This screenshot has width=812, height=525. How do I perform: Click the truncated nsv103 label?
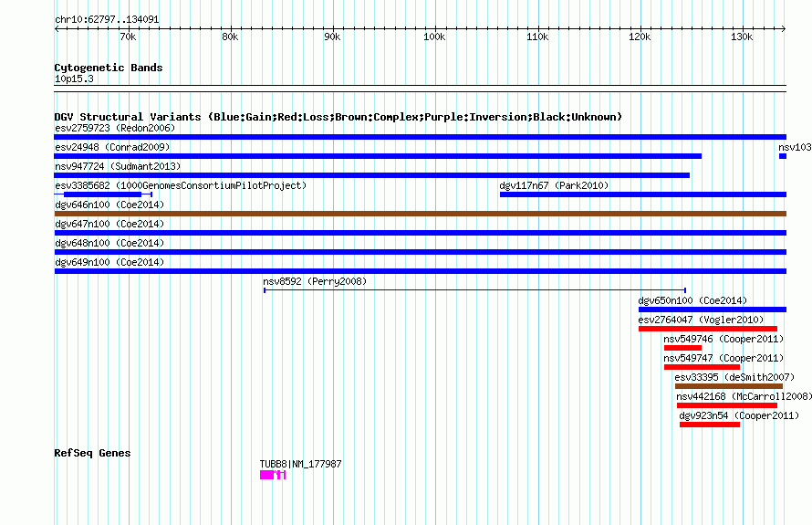795,147
